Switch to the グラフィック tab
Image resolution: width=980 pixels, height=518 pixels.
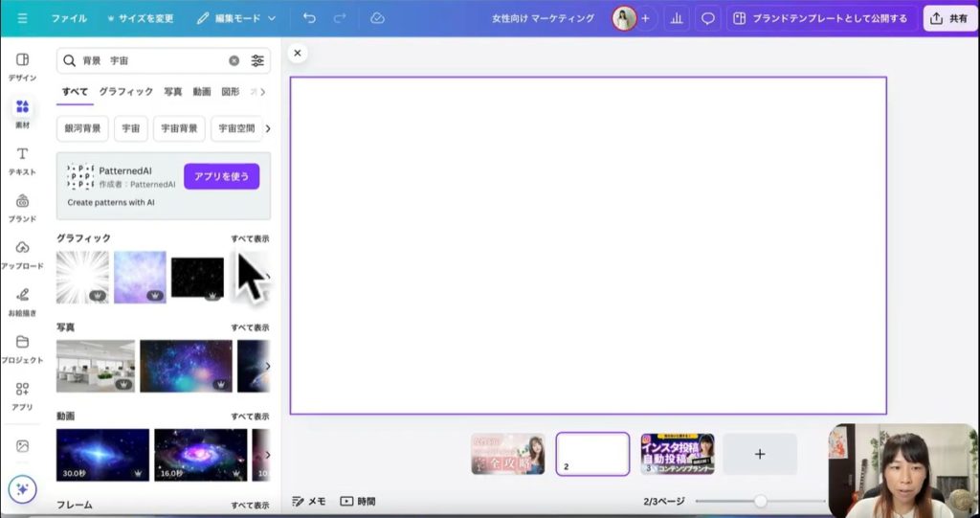click(125, 92)
